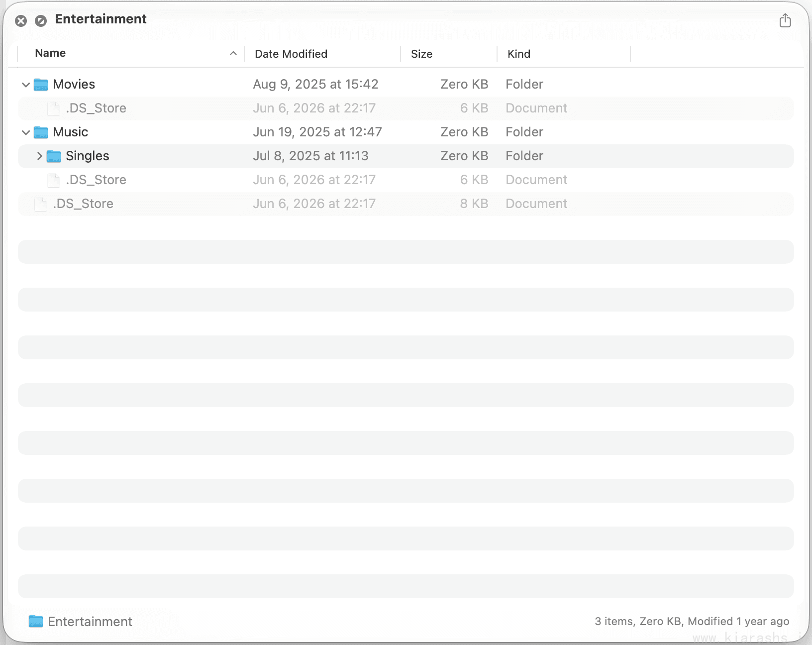Click the Singles folder icon
The image size is (812, 645).
pyautogui.click(x=54, y=156)
